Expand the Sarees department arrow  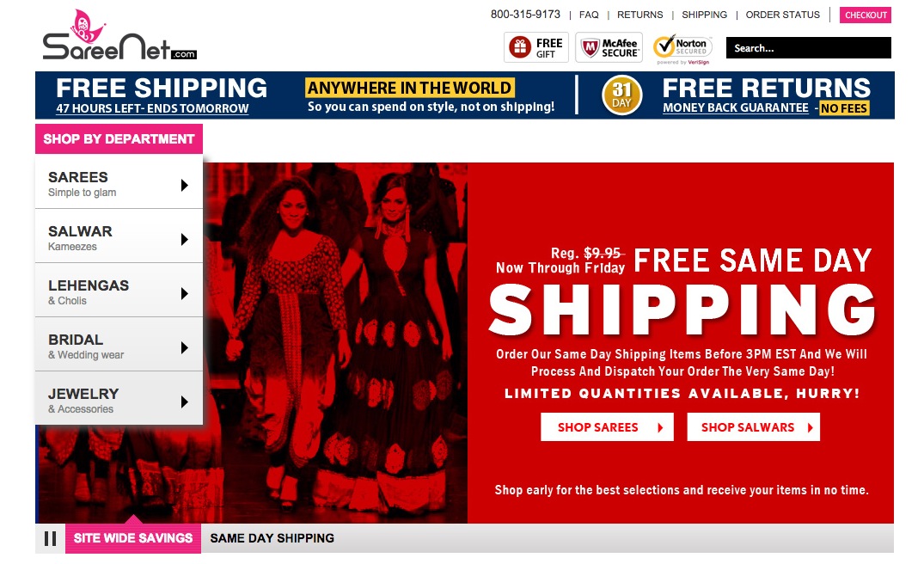click(185, 185)
